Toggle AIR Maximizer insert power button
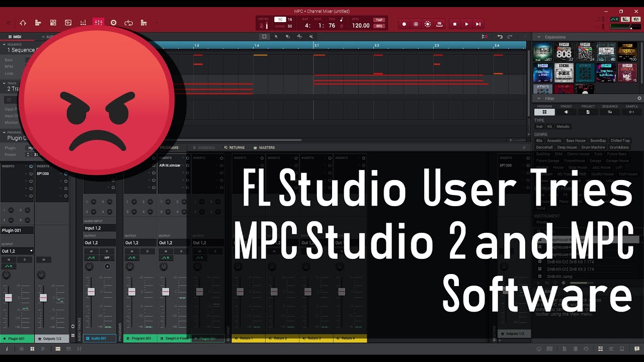Image resolution: width=644 pixels, height=362 pixels. coord(188,165)
